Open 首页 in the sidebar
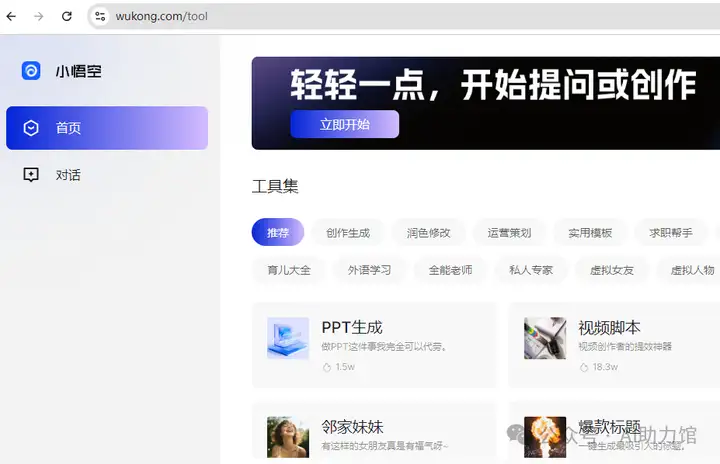This screenshot has height=464, width=720. 107,128
